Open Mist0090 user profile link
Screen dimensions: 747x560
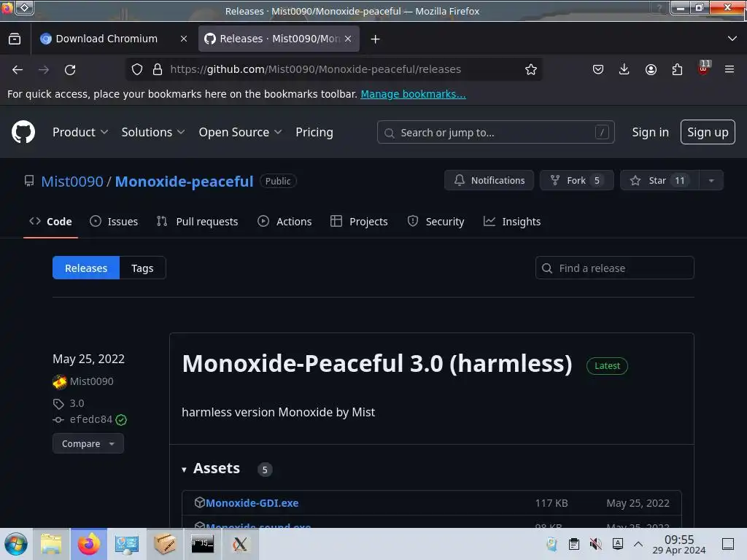(x=72, y=182)
